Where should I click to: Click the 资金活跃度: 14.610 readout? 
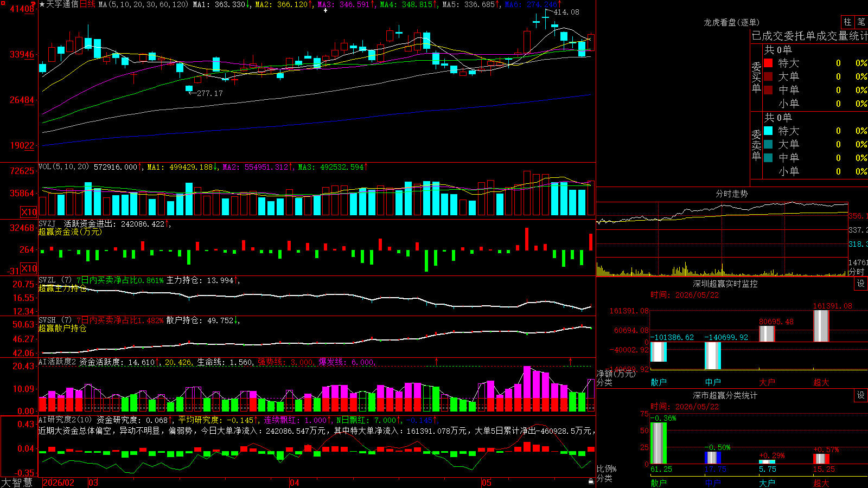[119, 362]
